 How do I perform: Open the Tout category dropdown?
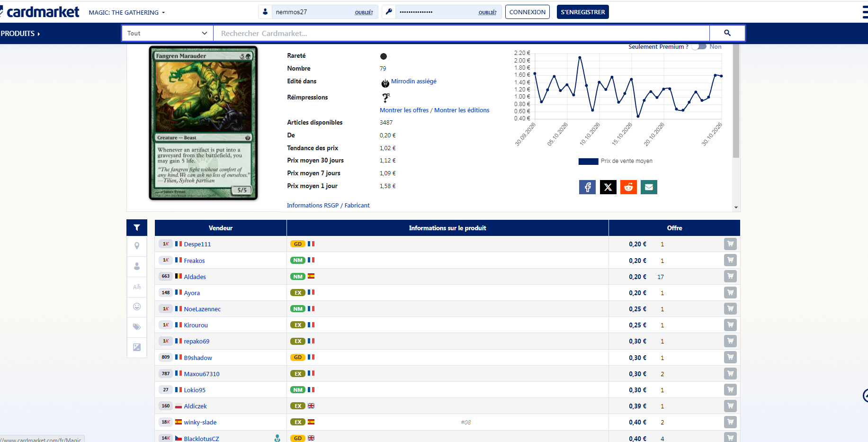[168, 33]
